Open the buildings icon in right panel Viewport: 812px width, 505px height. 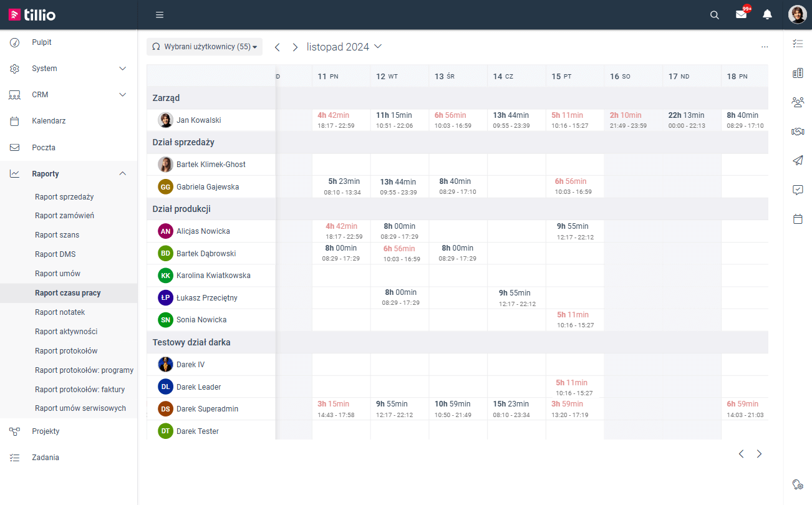pos(798,73)
